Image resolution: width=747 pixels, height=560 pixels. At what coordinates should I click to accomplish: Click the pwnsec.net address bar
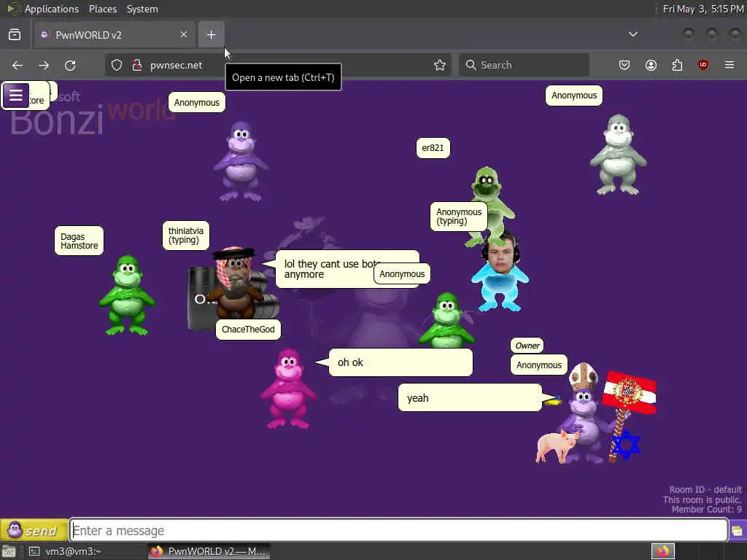(279, 65)
